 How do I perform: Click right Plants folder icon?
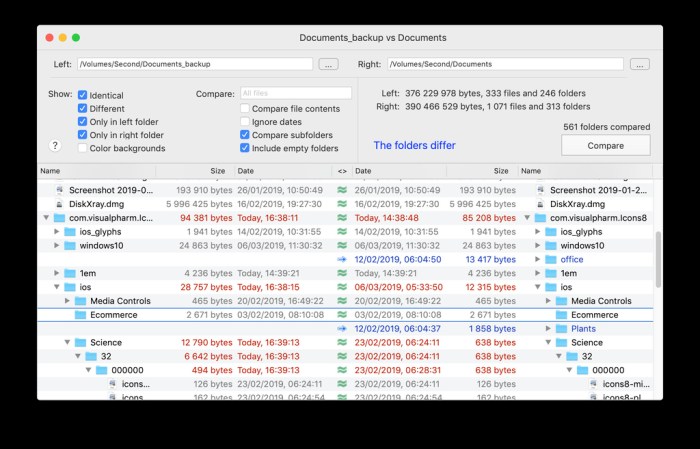click(x=562, y=328)
